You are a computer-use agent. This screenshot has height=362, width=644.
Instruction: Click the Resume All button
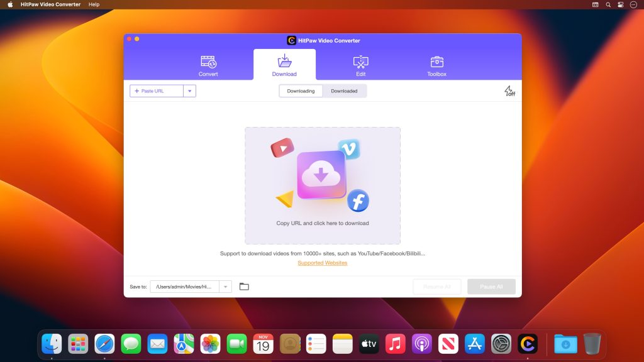pyautogui.click(x=436, y=286)
